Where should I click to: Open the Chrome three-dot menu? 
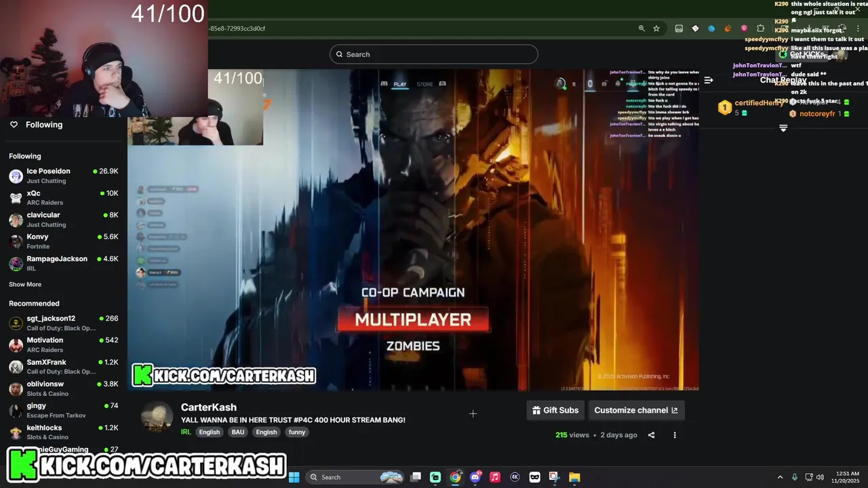point(858,28)
